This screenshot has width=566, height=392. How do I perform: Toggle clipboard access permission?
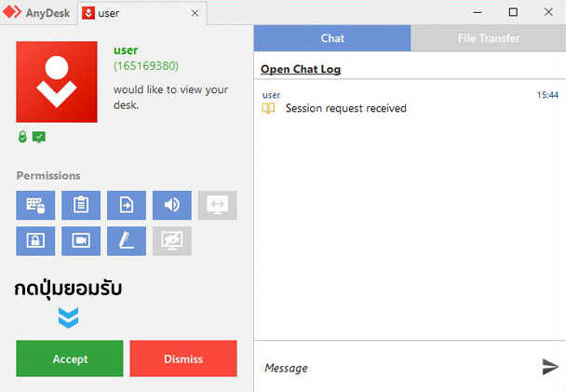pos(81,206)
